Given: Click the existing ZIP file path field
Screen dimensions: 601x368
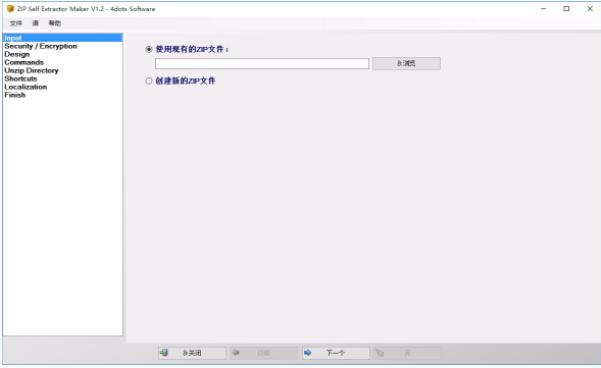Looking at the screenshot, I should click(x=262, y=64).
